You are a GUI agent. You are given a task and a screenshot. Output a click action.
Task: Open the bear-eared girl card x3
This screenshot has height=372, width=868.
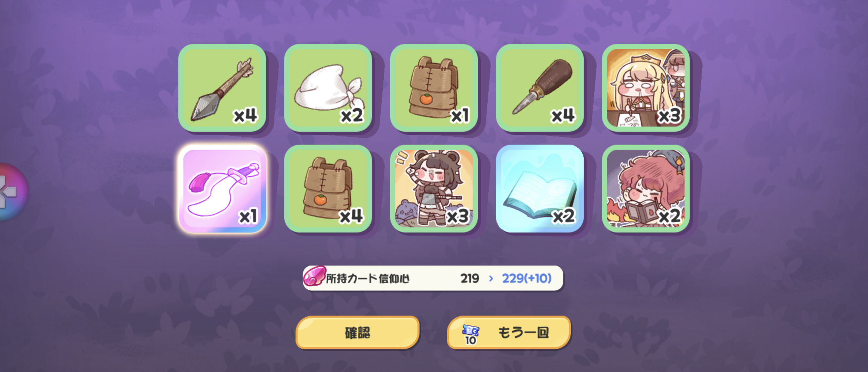(434, 189)
